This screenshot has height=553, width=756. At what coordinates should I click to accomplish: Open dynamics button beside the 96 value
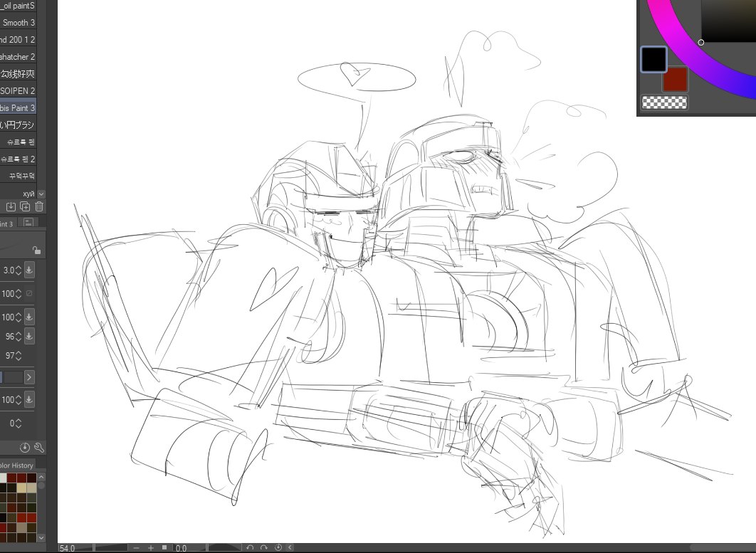[29, 336]
